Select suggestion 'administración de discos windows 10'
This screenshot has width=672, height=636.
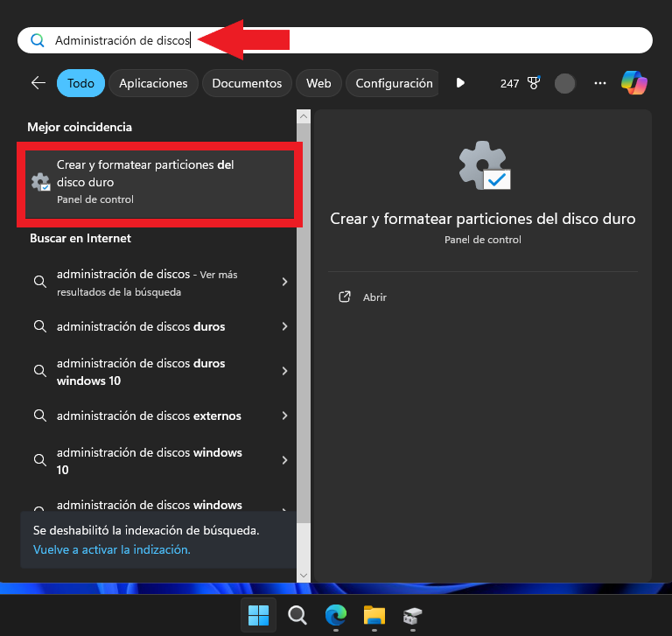(x=149, y=461)
